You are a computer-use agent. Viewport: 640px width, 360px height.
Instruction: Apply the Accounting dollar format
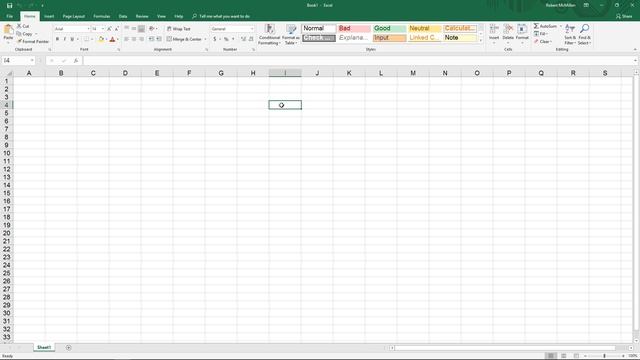[x=215, y=39]
